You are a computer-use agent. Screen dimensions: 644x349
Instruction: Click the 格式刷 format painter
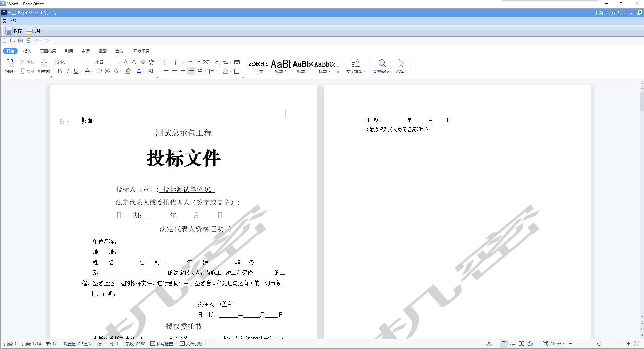[44, 67]
